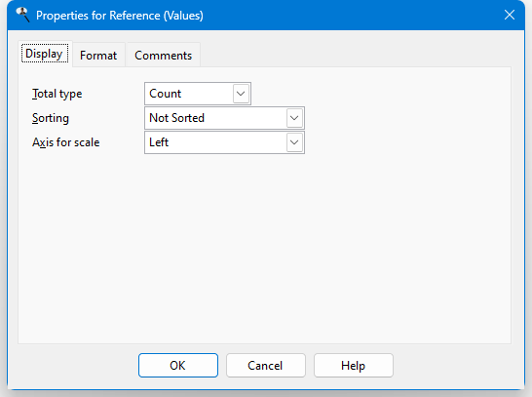Viewport: 532px width, 397px height.
Task: Open the Format tab
Action: [x=98, y=55]
